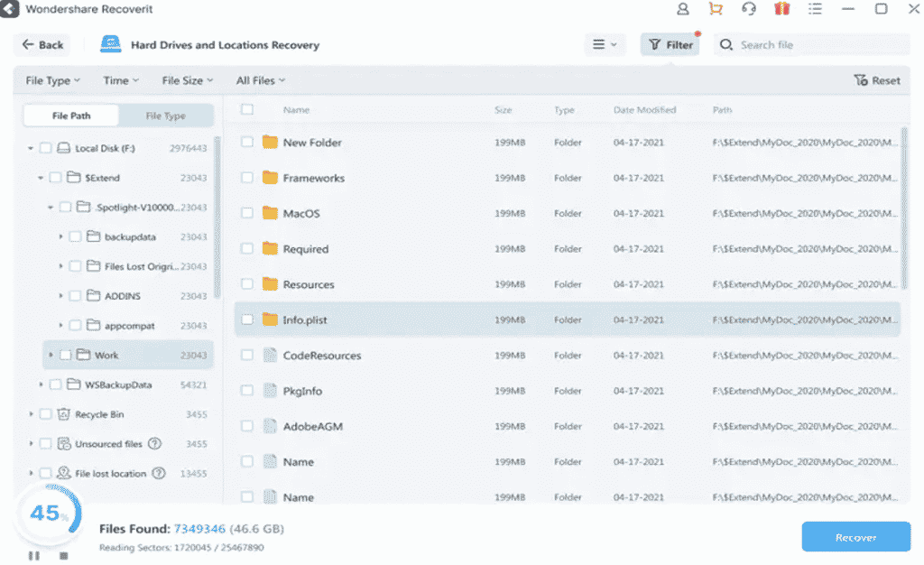Click the Frameworks folder icon
The height and width of the screenshot is (565, 924).
pos(270,177)
